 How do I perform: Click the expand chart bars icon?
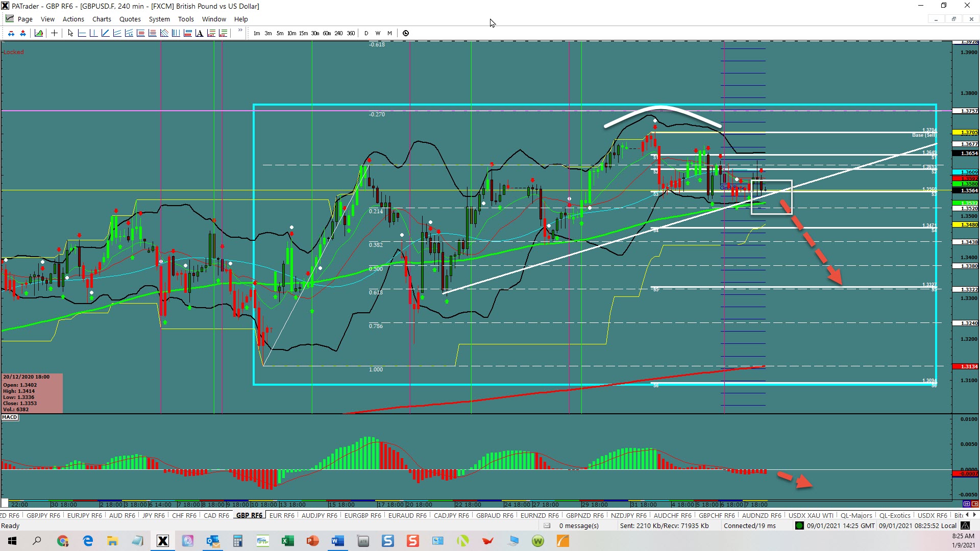pyautogui.click(x=23, y=33)
